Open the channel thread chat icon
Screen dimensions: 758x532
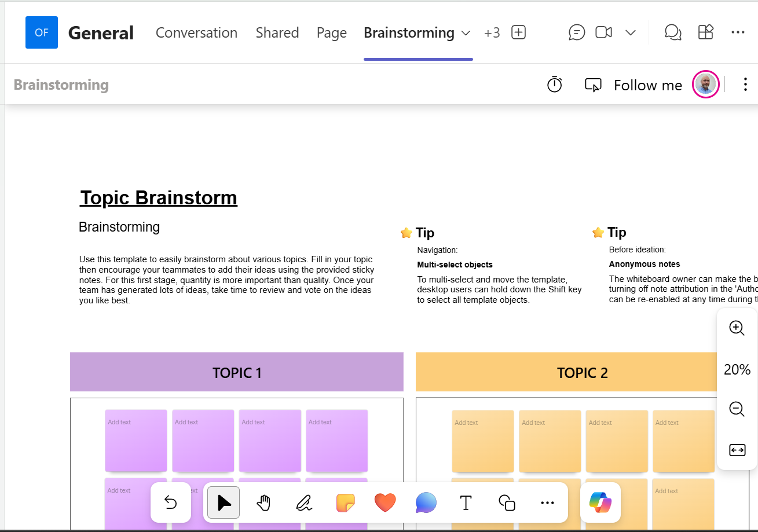577,32
